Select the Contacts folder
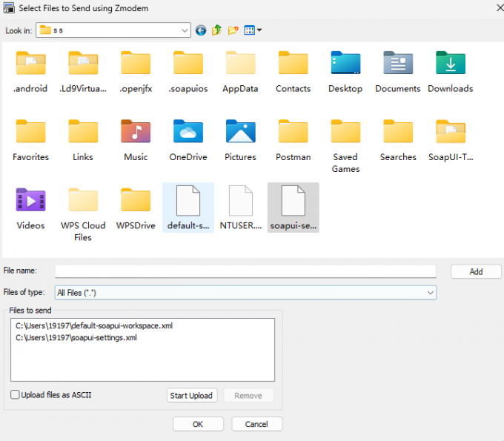The height and width of the screenshot is (441, 504). click(x=294, y=73)
